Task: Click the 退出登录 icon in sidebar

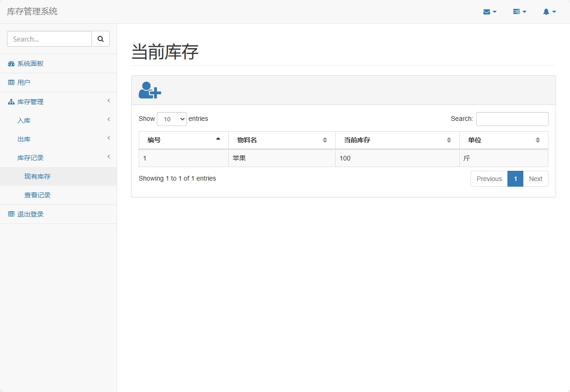Action: 9,214
